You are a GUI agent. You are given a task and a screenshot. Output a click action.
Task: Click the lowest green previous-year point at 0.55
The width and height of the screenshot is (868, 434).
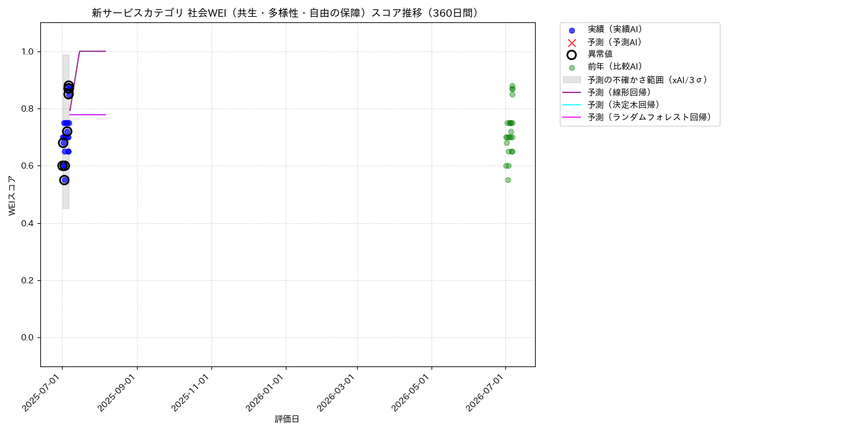point(508,180)
